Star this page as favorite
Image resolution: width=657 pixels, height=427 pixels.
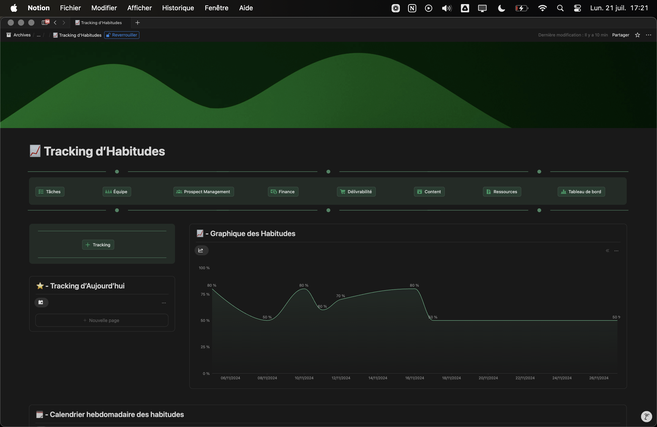[637, 35]
